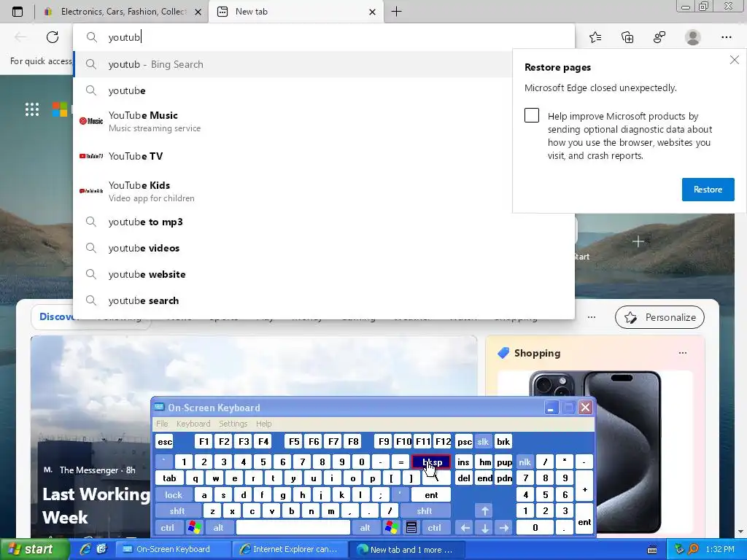Toggle the left shft key on On-Screen Keyboard
Viewport: 747px width, 560px height.
(177, 511)
